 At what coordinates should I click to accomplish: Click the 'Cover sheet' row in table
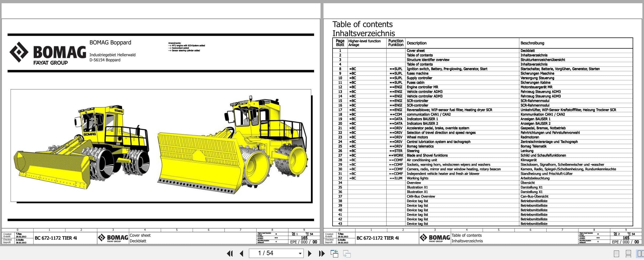coord(482,51)
